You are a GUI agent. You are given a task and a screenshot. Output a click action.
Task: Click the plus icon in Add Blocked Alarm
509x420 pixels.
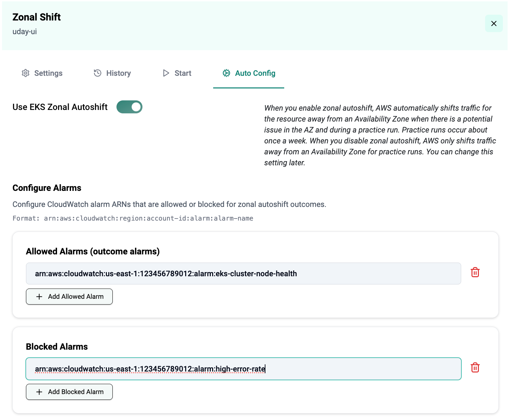[39, 392]
